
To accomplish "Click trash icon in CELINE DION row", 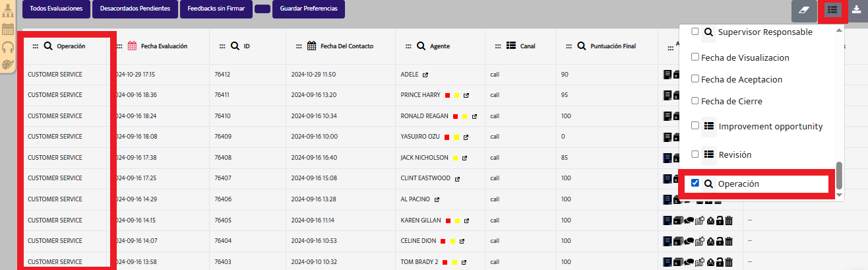I will [729, 241].
